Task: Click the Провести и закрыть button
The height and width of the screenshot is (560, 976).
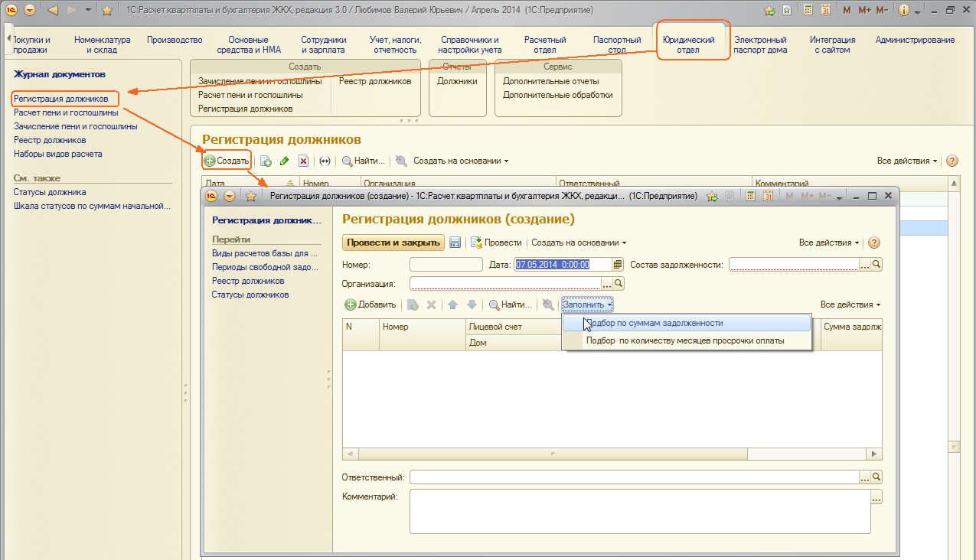Action: [393, 243]
